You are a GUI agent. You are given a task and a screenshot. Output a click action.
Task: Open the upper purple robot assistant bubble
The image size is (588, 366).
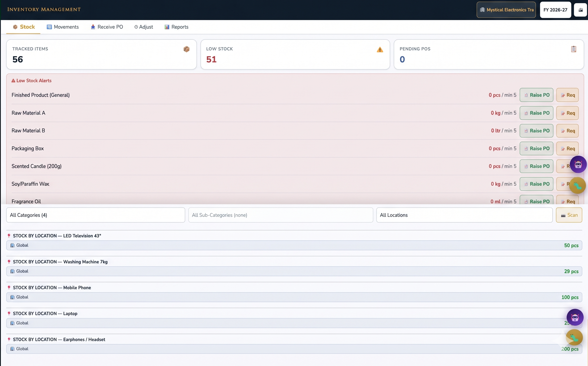pos(578,165)
